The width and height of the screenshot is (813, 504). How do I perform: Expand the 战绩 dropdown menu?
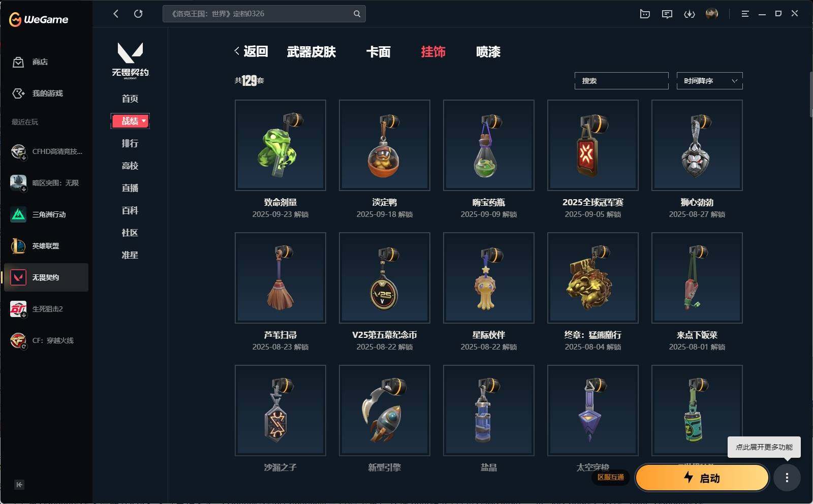click(x=130, y=121)
